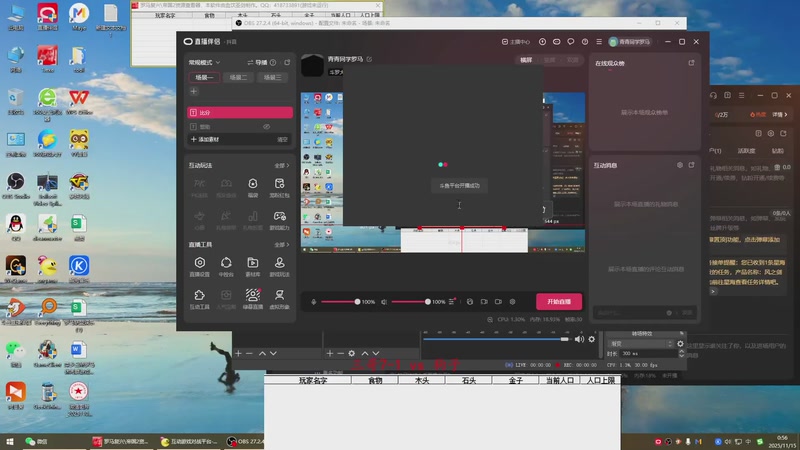Mute the speaker output in control bar
Viewport: 800px width, 450px height.
click(x=384, y=302)
